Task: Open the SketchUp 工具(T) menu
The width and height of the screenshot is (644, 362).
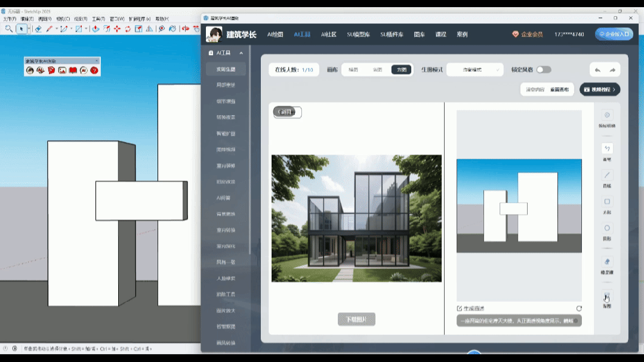Action: pos(98,19)
